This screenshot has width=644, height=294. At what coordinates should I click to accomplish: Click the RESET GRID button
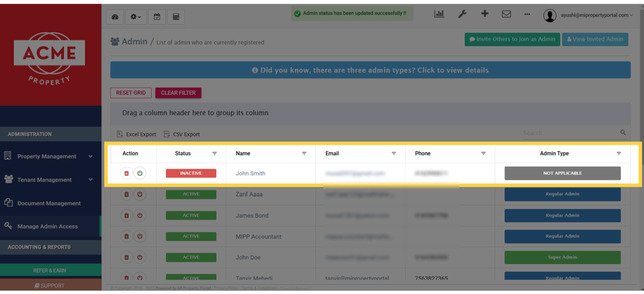click(x=131, y=93)
